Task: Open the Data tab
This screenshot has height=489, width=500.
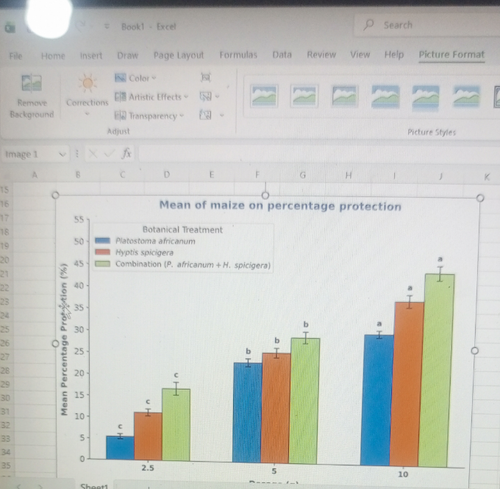Action: pos(282,54)
